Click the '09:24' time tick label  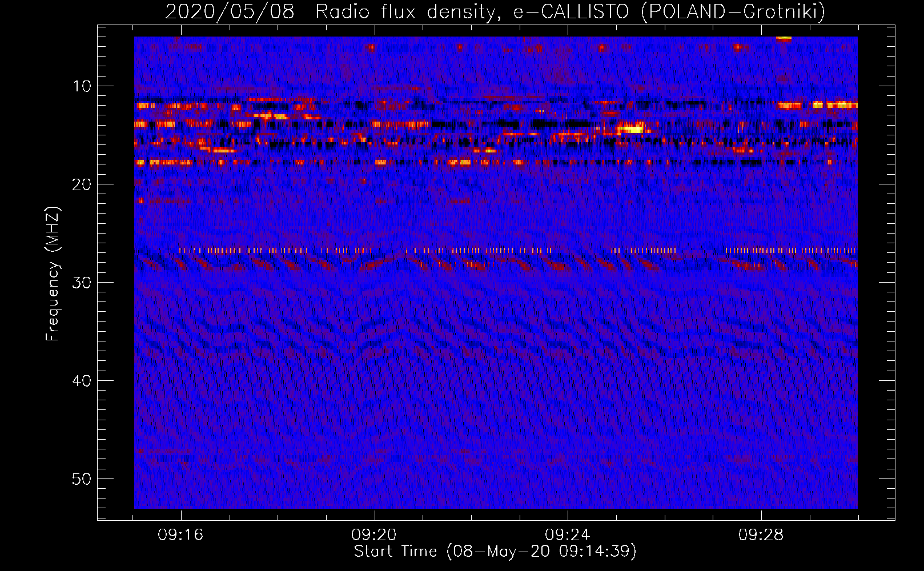point(567,535)
